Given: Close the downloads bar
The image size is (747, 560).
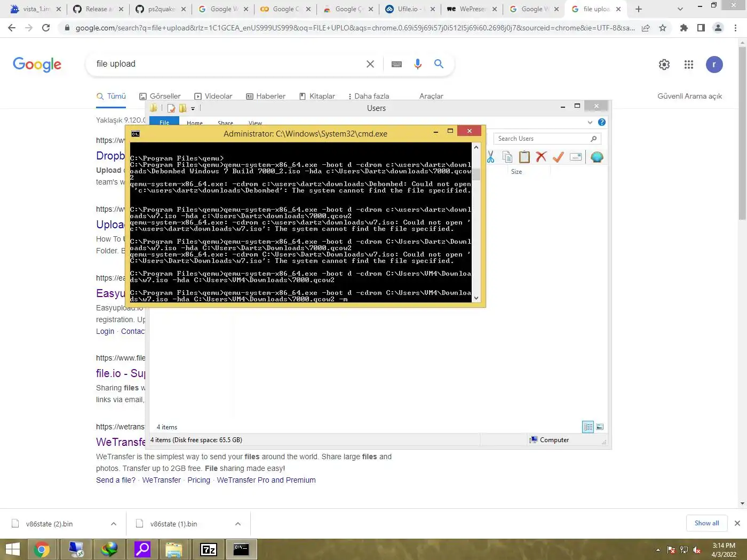Looking at the screenshot, I should [737, 523].
